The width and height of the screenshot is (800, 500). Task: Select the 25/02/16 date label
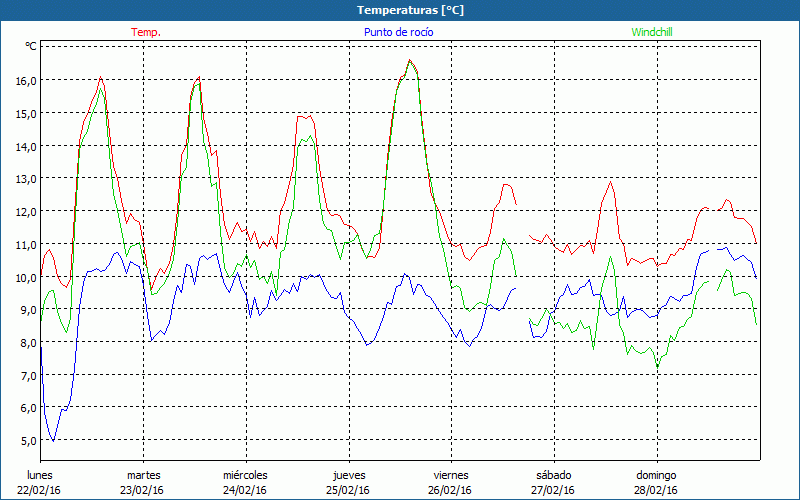(x=348, y=489)
